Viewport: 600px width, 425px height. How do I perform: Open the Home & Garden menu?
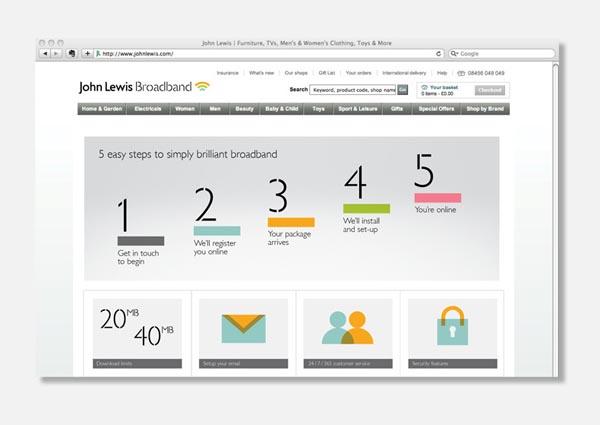click(102, 109)
